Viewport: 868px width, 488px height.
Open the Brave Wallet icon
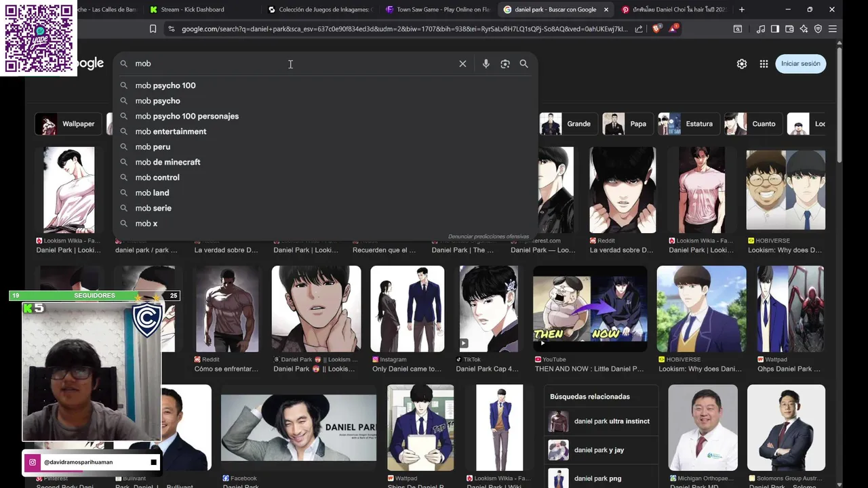789,29
